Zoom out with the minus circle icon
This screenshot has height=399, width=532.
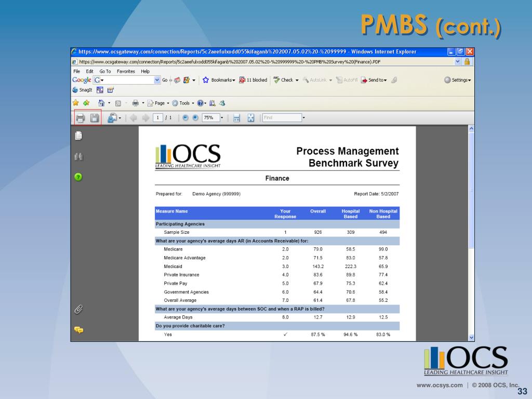tap(185, 118)
